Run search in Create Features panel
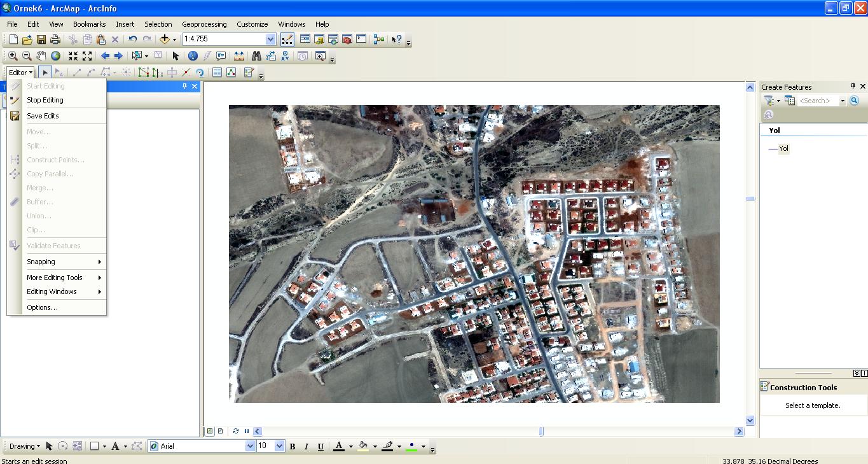868x464 pixels. click(854, 101)
